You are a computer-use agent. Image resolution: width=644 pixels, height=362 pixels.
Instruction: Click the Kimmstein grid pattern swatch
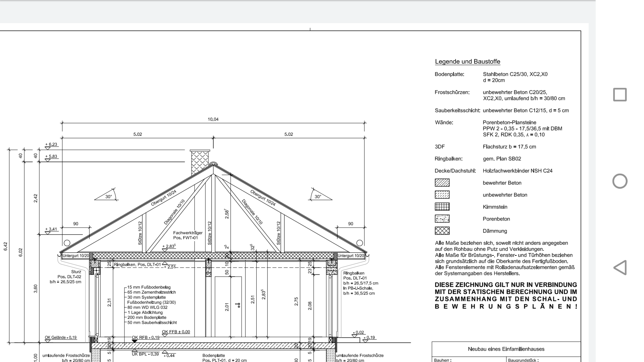[x=442, y=207]
